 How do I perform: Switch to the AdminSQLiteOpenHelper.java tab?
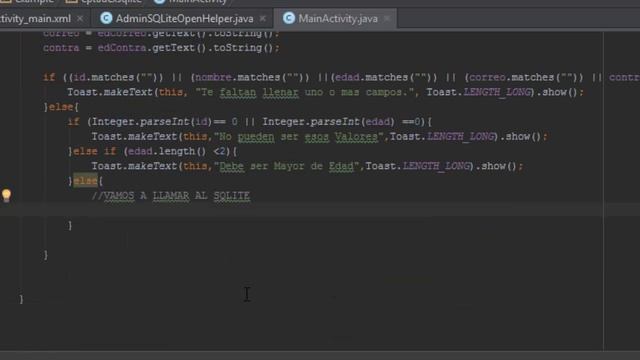pos(184,19)
